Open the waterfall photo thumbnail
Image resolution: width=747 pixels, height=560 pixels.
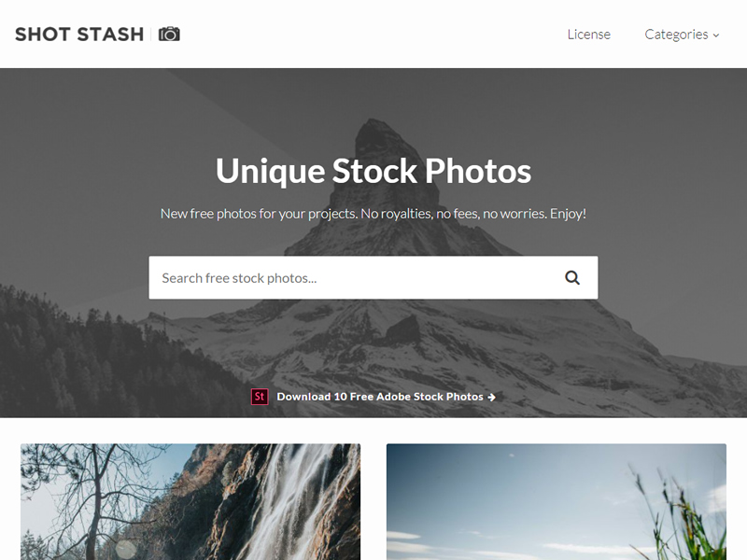pos(190,502)
